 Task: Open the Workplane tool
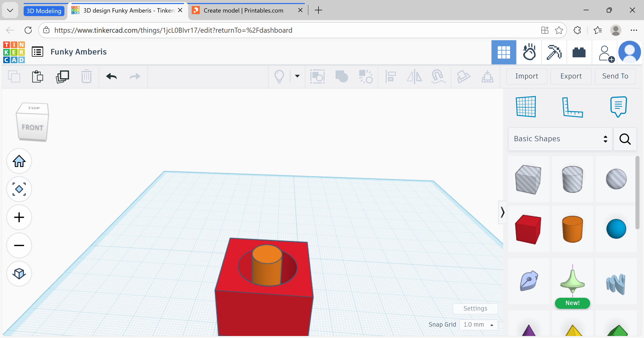tap(526, 107)
